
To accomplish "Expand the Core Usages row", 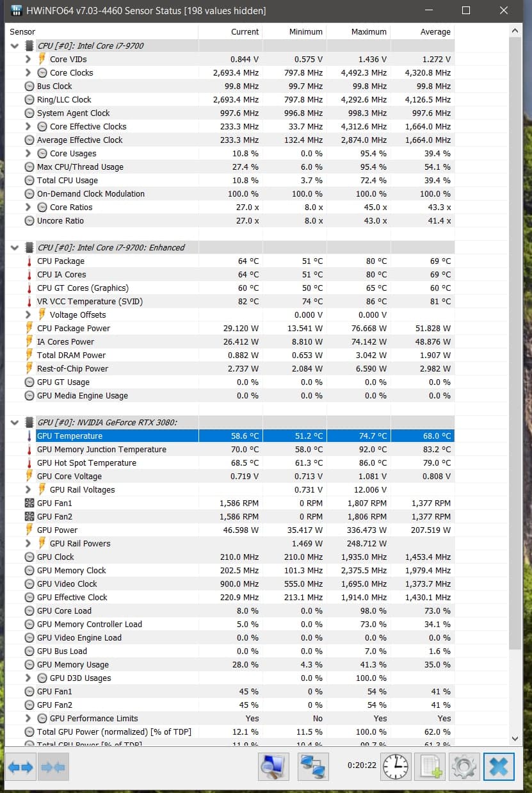I will [x=28, y=153].
